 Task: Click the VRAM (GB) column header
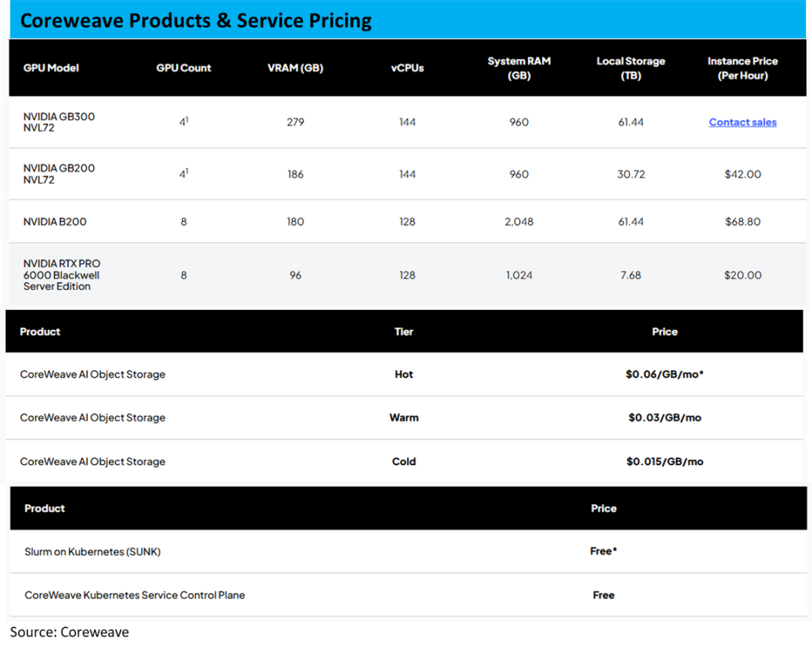[x=295, y=68]
